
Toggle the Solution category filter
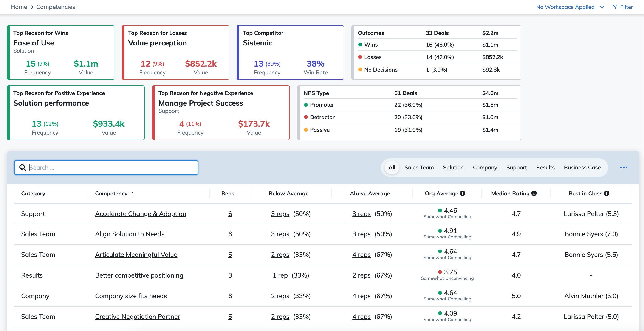click(x=453, y=167)
